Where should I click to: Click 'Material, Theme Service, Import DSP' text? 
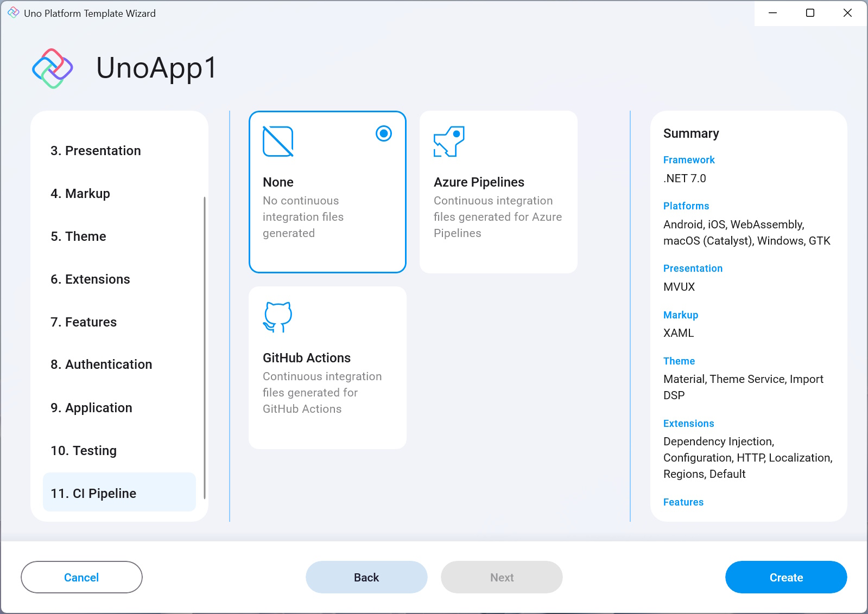(743, 387)
